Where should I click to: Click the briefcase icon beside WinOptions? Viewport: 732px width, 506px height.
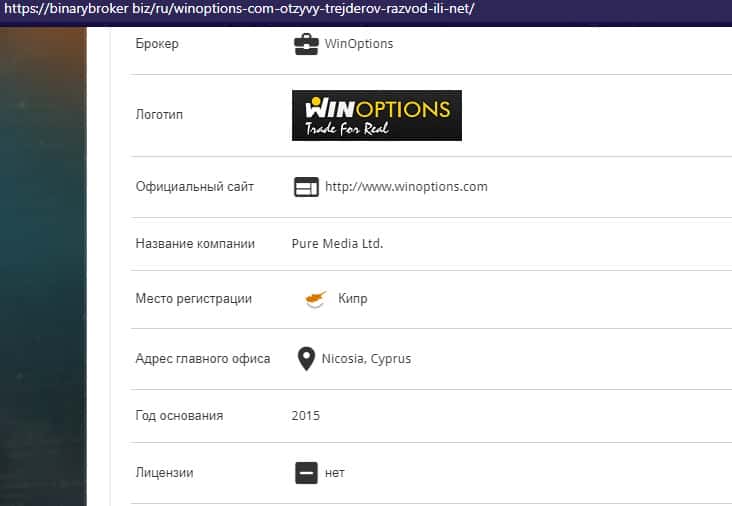pos(306,44)
